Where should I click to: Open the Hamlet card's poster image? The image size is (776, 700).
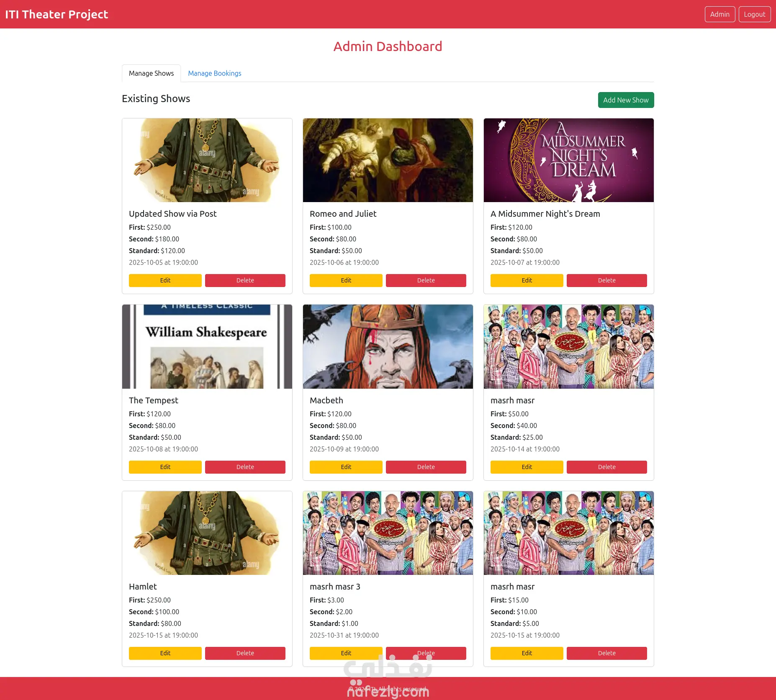pyautogui.click(x=207, y=533)
